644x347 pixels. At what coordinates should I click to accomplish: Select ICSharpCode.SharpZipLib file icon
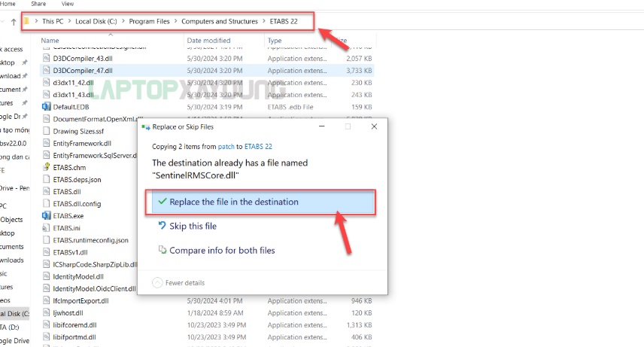coord(47,264)
